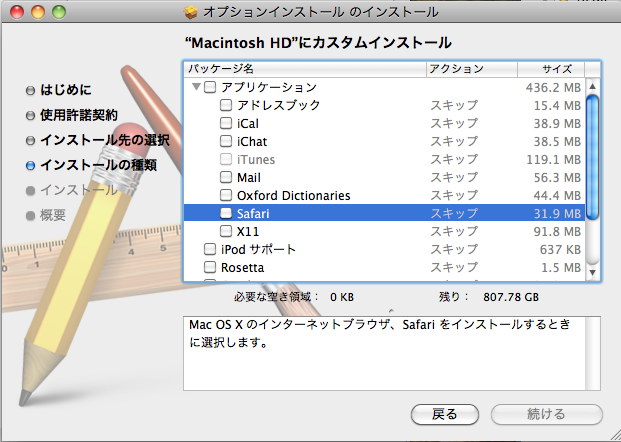
Task: Enable the アドレスブック checkbox
Action: point(226,105)
